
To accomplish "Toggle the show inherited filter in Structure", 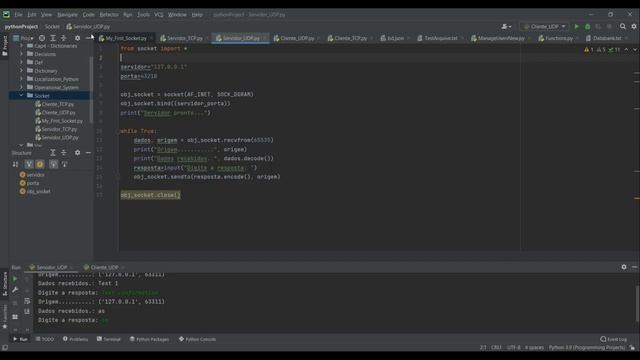I will pos(53,164).
